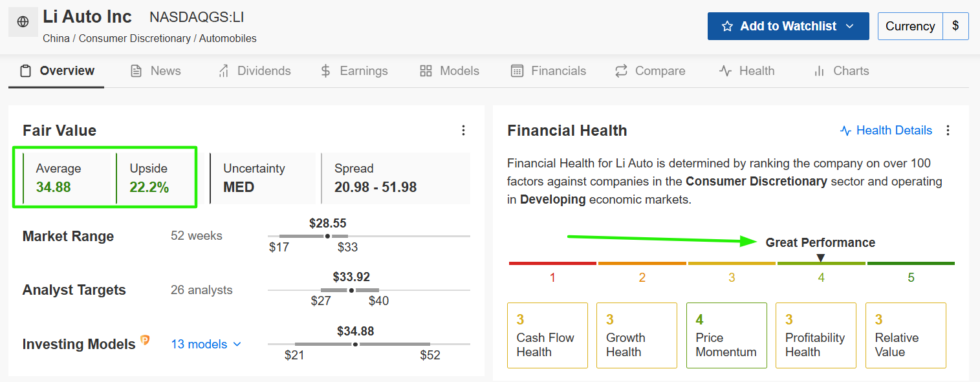Open the Financial Health three-dot menu
Viewport: 980px width, 382px height.
[x=948, y=131]
